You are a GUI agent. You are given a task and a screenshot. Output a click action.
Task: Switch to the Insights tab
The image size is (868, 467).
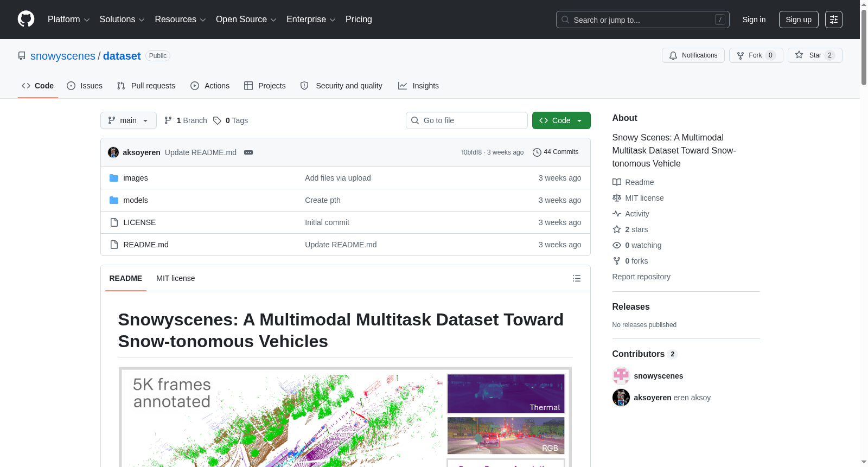click(418, 86)
